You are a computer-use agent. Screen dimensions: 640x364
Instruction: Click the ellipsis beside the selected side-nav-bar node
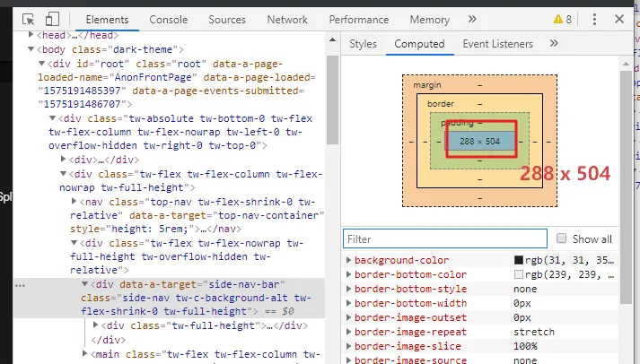[20, 284]
